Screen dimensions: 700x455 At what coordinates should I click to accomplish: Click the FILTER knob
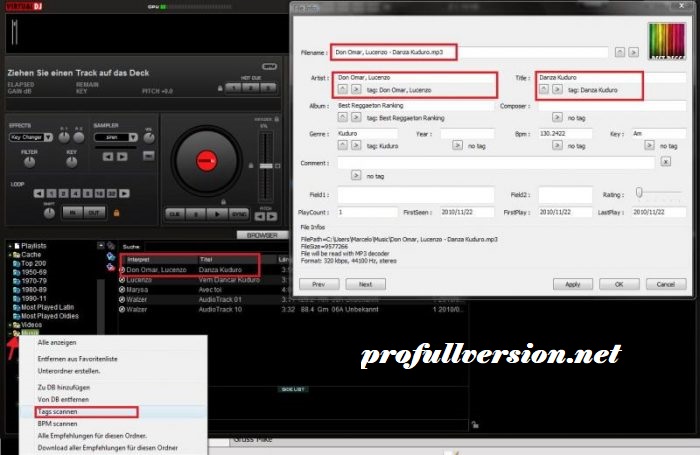click(29, 162)
